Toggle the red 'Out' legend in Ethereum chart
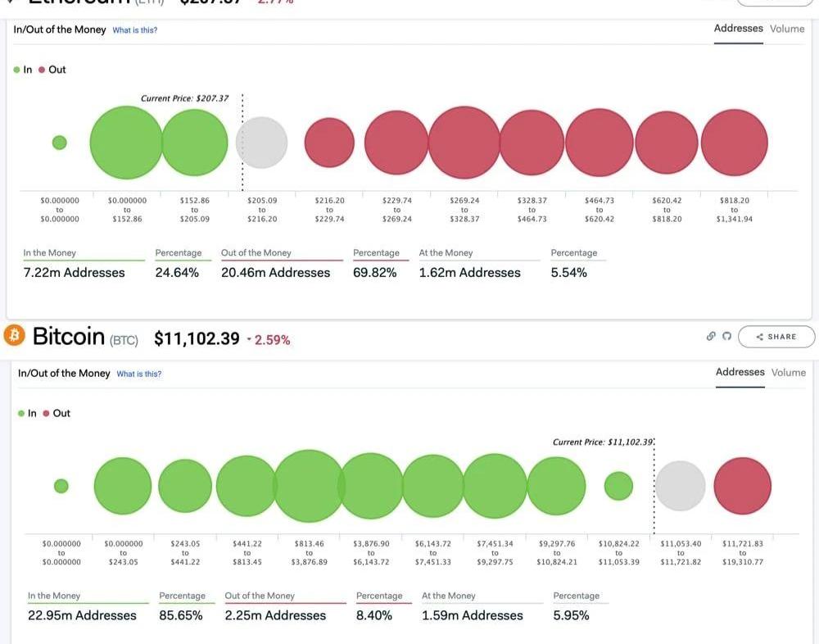Image resolution: width=819 pixels, height=644 pixels. pos(52,70)
